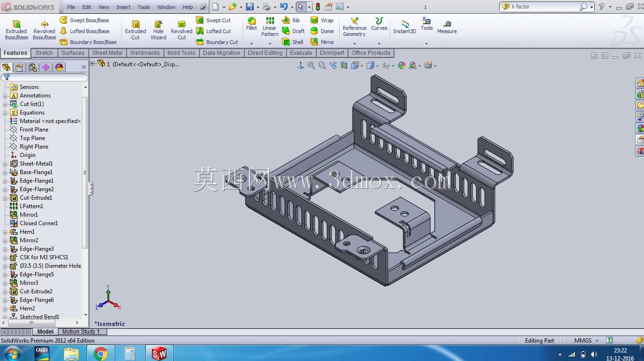Viewport: 644px width, 361px height.
Task: Select the Fillet tool
Action: (x=252, y=24)
